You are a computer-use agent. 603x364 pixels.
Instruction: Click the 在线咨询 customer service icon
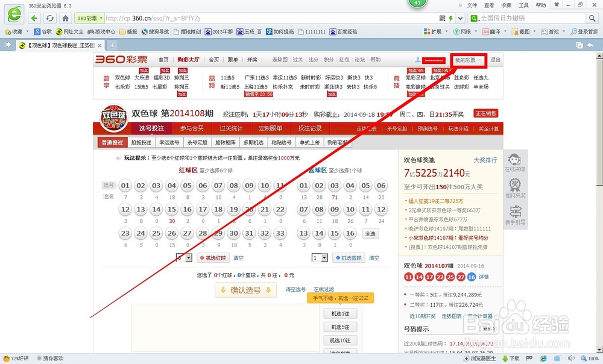tap(515, 163)
